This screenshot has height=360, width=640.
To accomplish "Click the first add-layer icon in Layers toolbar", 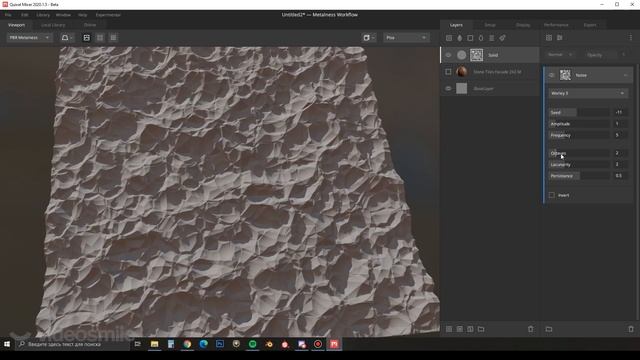I will (449, 38).
